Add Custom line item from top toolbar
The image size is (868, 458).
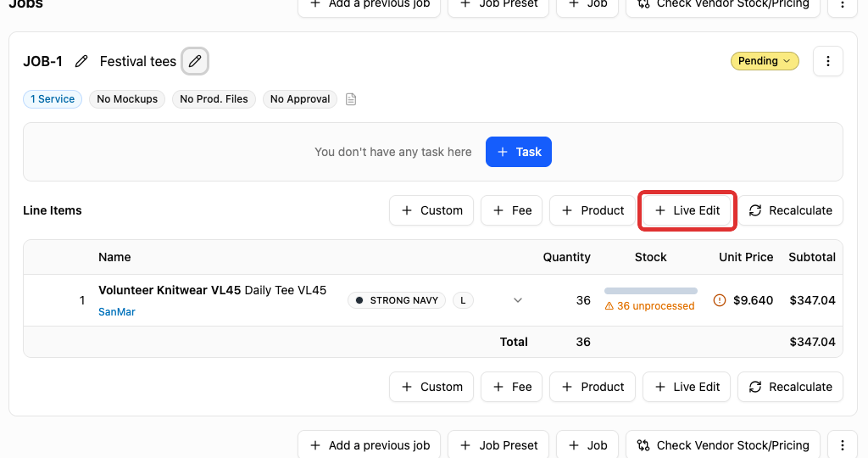coord(431,210)
